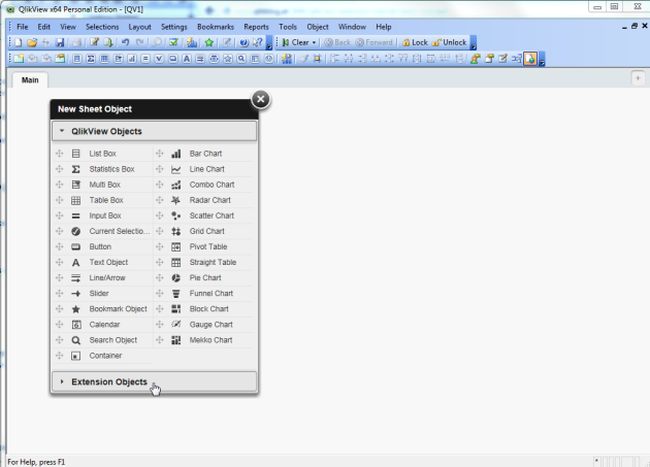Select the Slider object label
This screenshot has height=467, width=650.
point(99,293)
